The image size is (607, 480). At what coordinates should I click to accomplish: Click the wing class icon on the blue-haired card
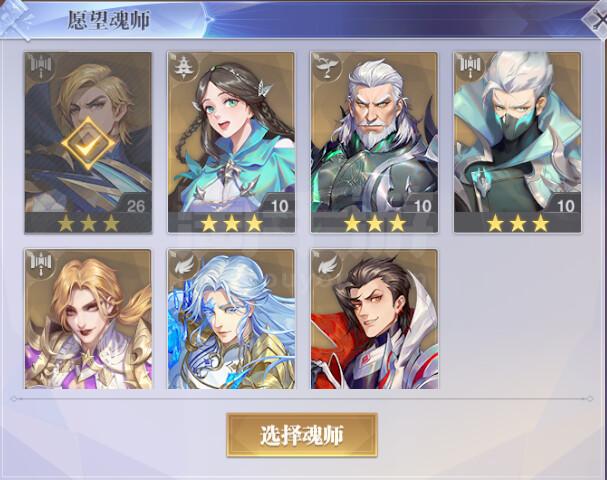coord(183,264)
